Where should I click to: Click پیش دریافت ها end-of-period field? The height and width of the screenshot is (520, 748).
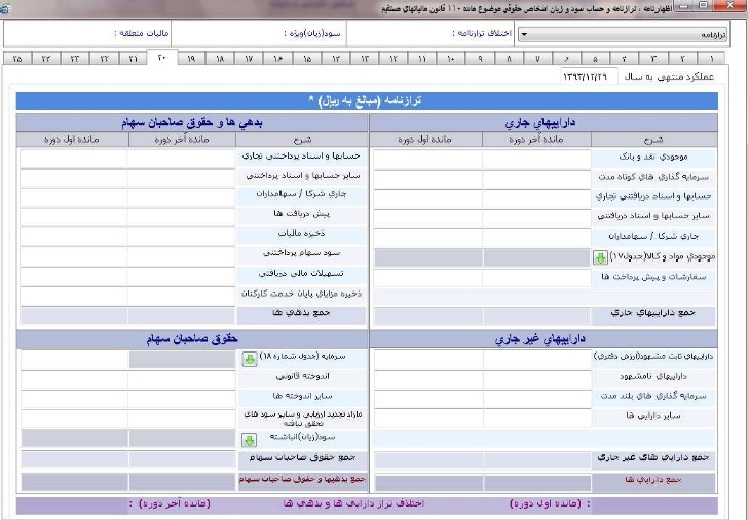pos(181,217)
